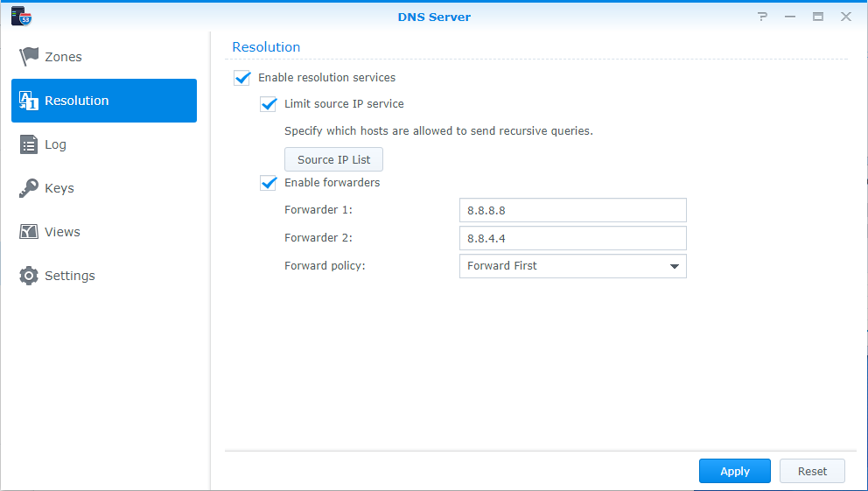Click the Reset button
Screen dimensions: 868x491
point(812,471)
